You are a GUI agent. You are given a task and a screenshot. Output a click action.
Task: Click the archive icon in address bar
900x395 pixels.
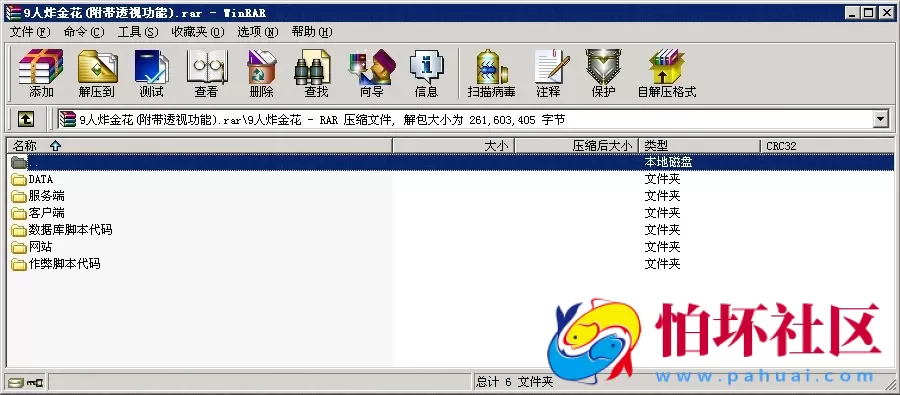point(68,119)
